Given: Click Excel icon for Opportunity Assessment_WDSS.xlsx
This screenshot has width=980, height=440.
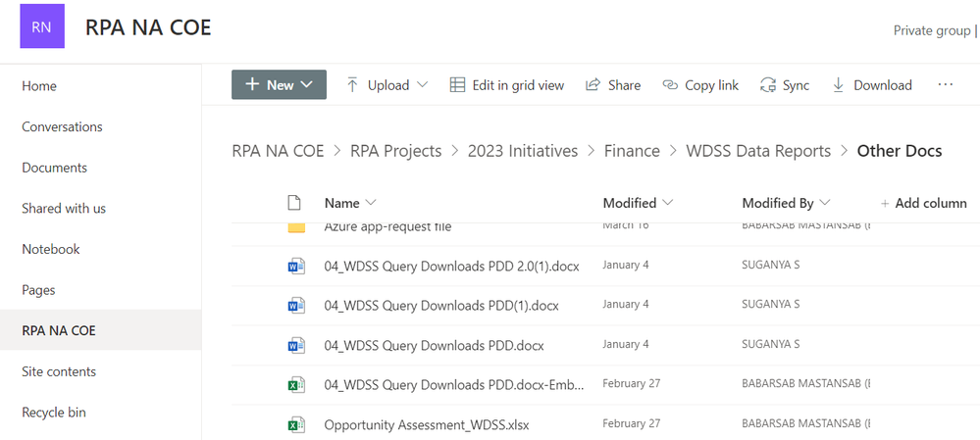Looking at the screenshot, I should pos(295,425).
